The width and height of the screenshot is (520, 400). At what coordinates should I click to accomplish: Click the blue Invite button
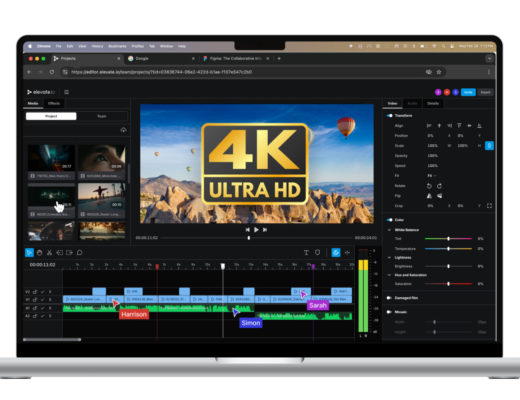click(468, 92)
